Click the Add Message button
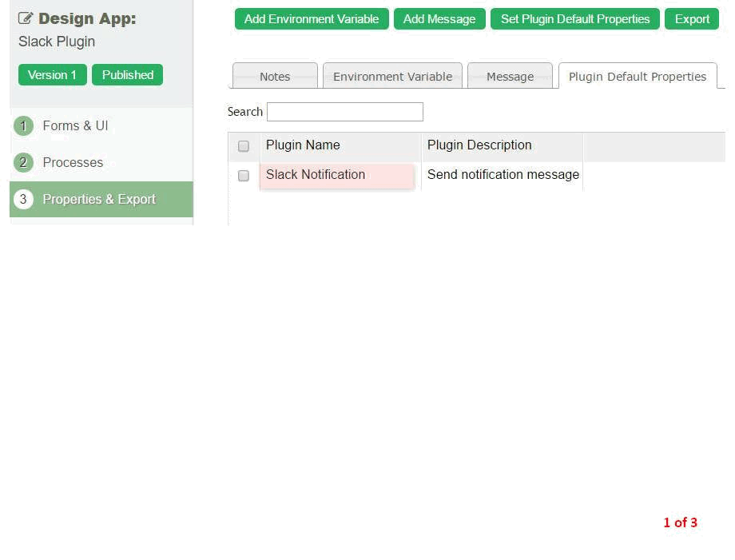 point(439,18)
